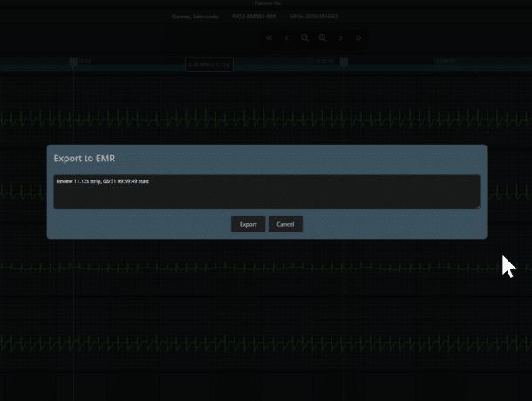
Task: Grab the text area resize handle
Action: click(x=476, y=206)
